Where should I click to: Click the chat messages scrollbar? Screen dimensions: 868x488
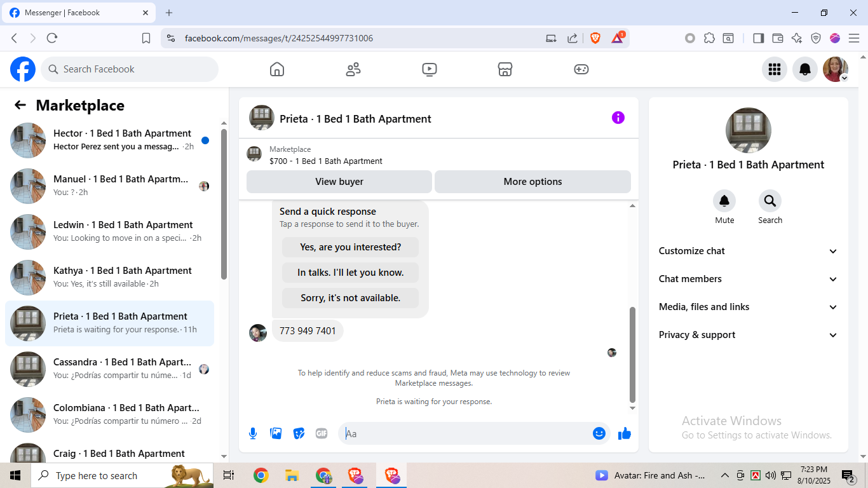click(632, 355)
